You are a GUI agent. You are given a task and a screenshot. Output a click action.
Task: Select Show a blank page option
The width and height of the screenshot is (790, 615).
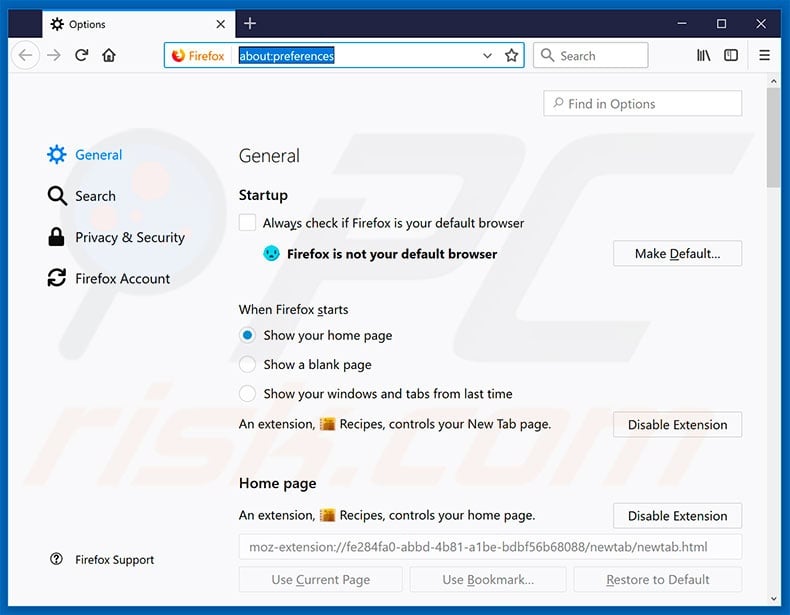pyautogui.click(x=247, y=364)
